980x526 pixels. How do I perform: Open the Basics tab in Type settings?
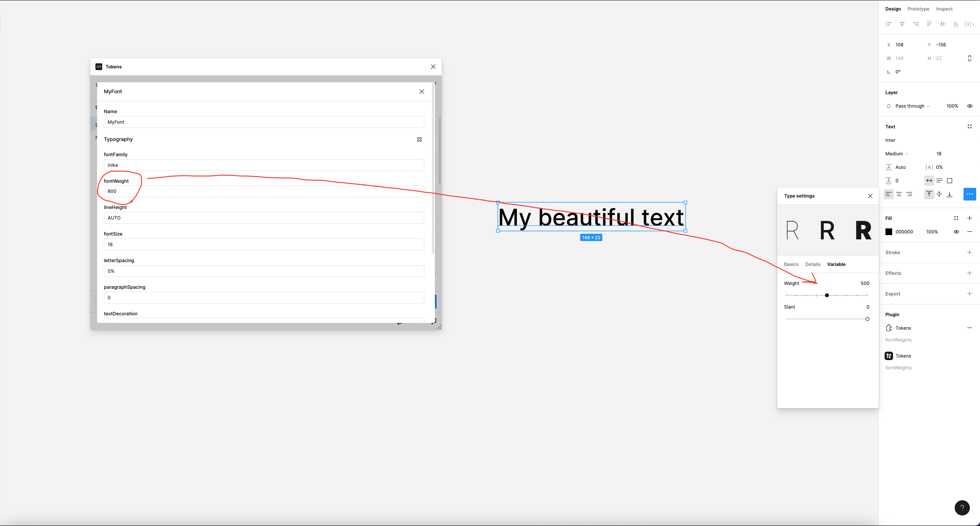791,264
